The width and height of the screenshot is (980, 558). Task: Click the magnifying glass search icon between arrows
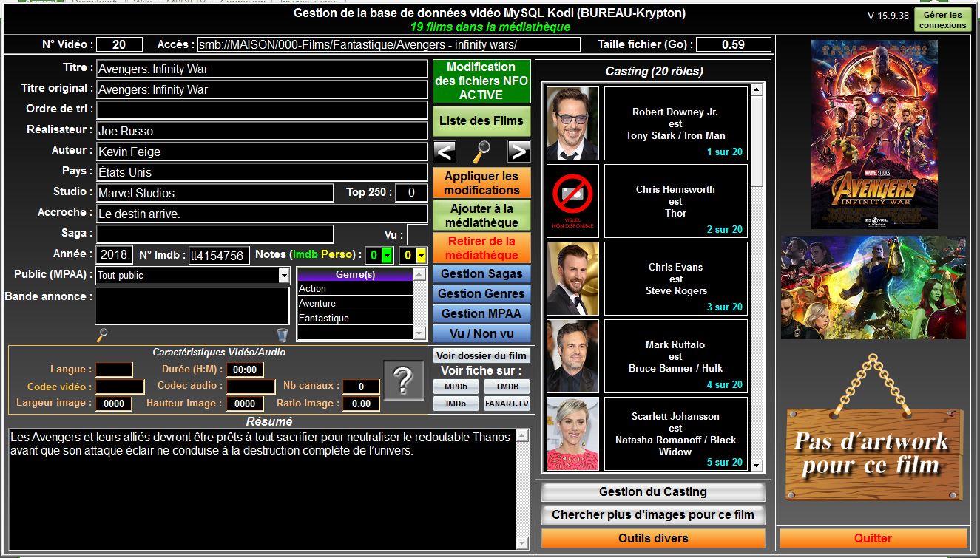point(481,152)
